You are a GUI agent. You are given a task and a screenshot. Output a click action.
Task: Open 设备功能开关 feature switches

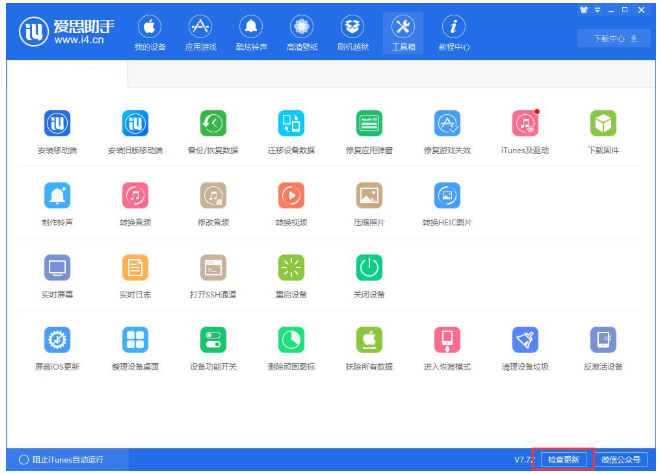(213, 348)
